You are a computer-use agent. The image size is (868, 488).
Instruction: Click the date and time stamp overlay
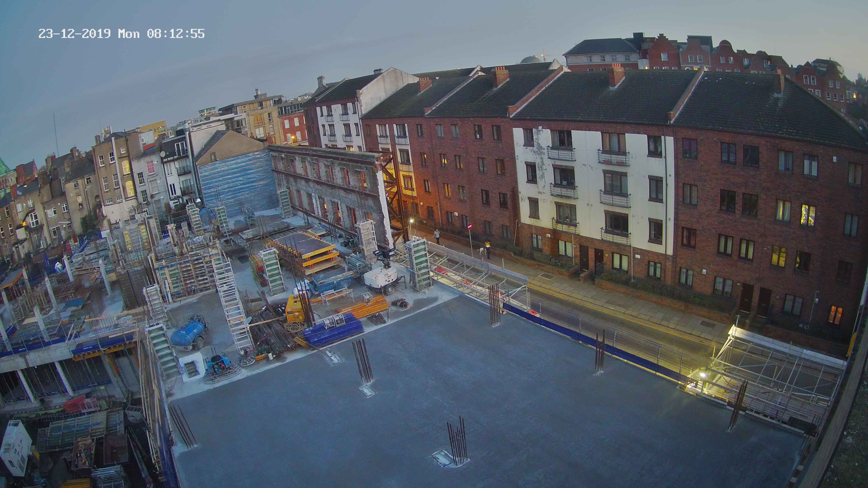point(121,34)
